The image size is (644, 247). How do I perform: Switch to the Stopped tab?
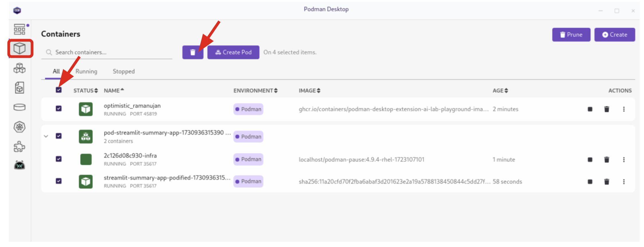pyautogui.click(x=123, y=71)
